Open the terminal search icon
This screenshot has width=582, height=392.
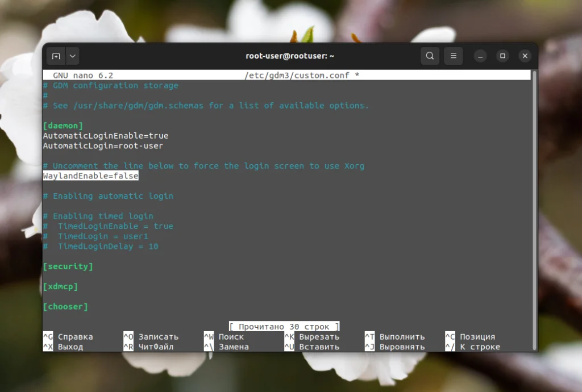coord(430,56)
